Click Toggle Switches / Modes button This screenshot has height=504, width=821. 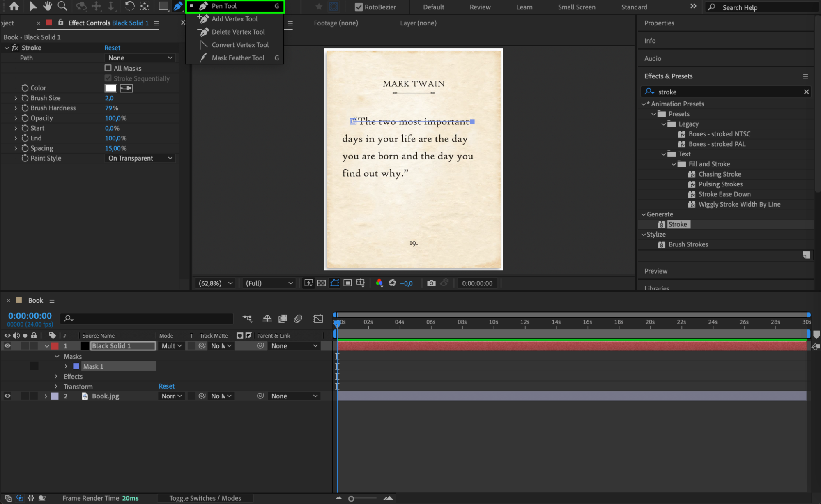(205, 498)
